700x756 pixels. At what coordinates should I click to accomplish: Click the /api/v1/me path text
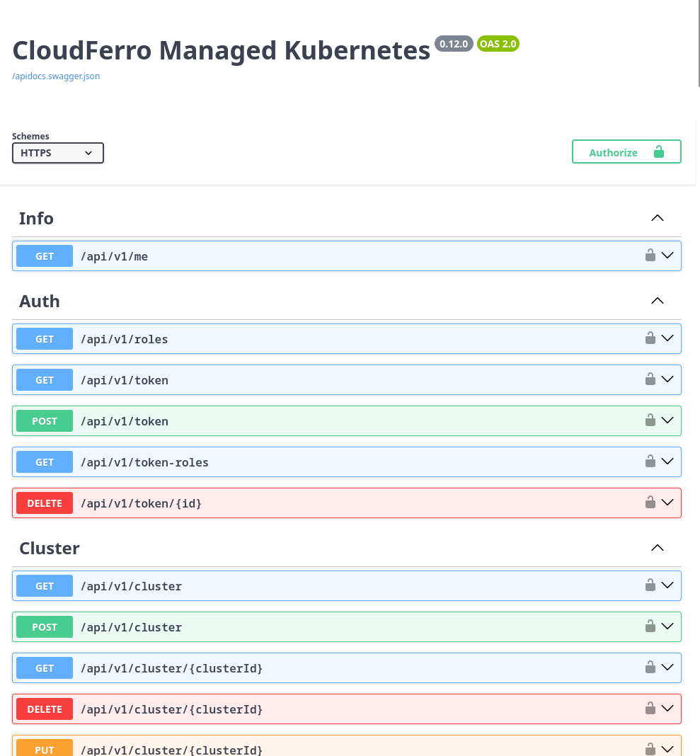pyautogui.click(x=114, y=256)
